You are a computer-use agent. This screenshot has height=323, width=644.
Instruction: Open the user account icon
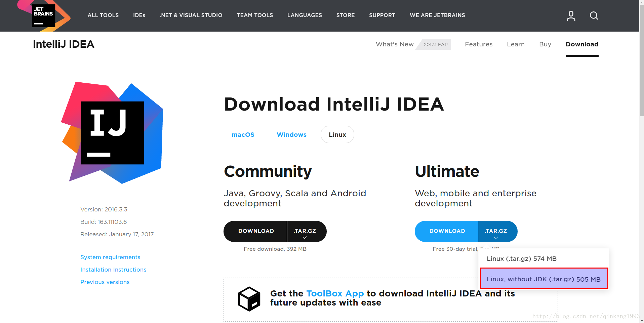(x=571, y=15)
